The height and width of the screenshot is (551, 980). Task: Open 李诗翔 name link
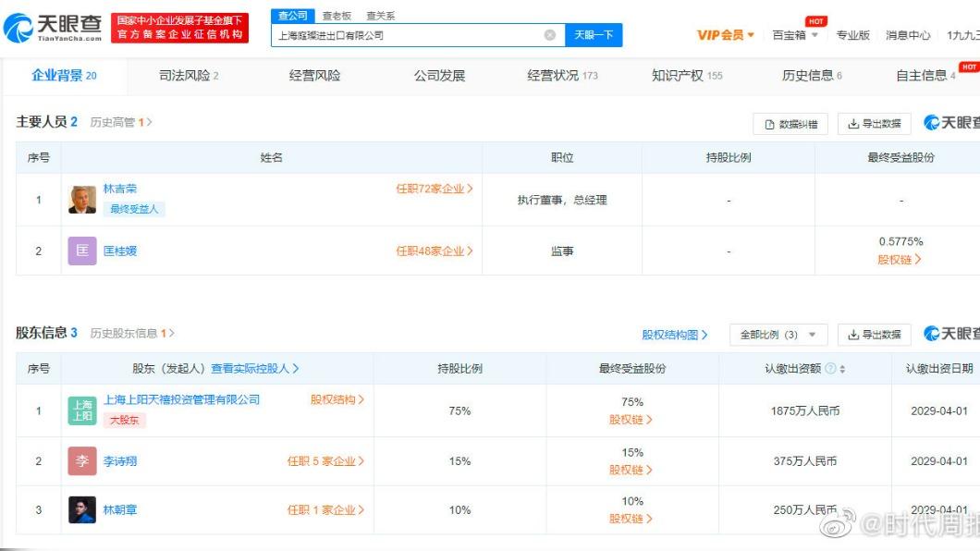coord(119,461)
